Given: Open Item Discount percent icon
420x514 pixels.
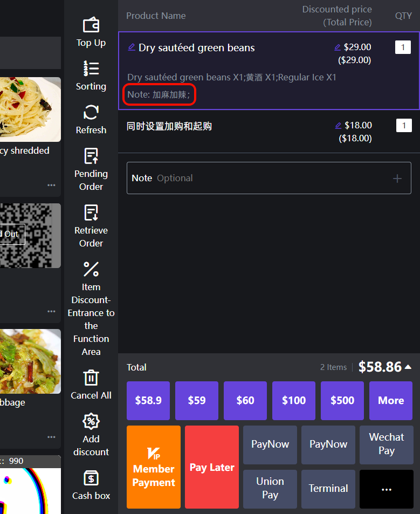Looking at the screenshot, I should coord(91,269).
